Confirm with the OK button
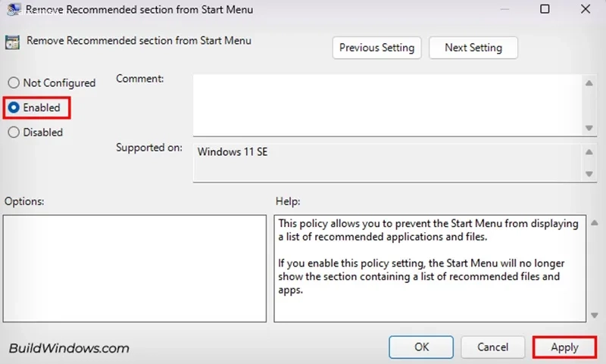606x364 pixels. 421,347
